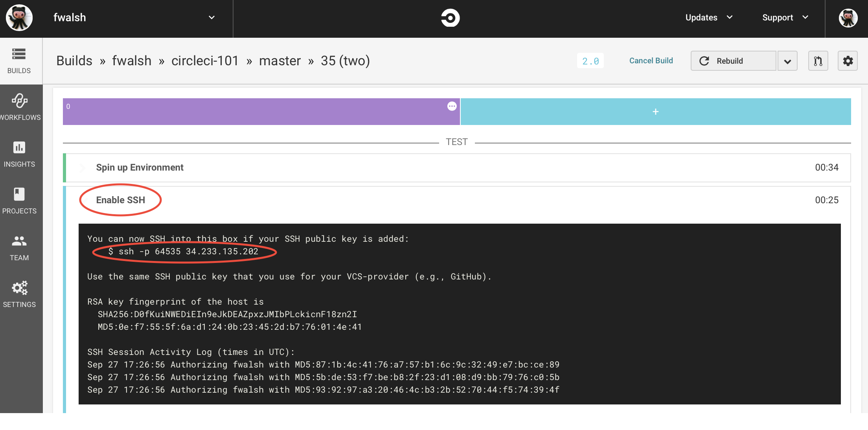Open the Updates dropdown menu
This screenshot has width=868, height=430.
(709, 18)
